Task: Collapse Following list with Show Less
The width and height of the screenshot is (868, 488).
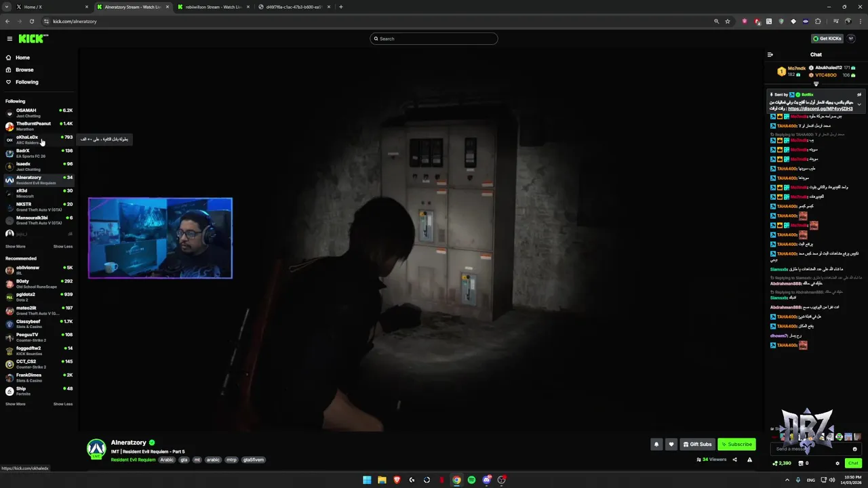Action: click(x=63, y=247)
